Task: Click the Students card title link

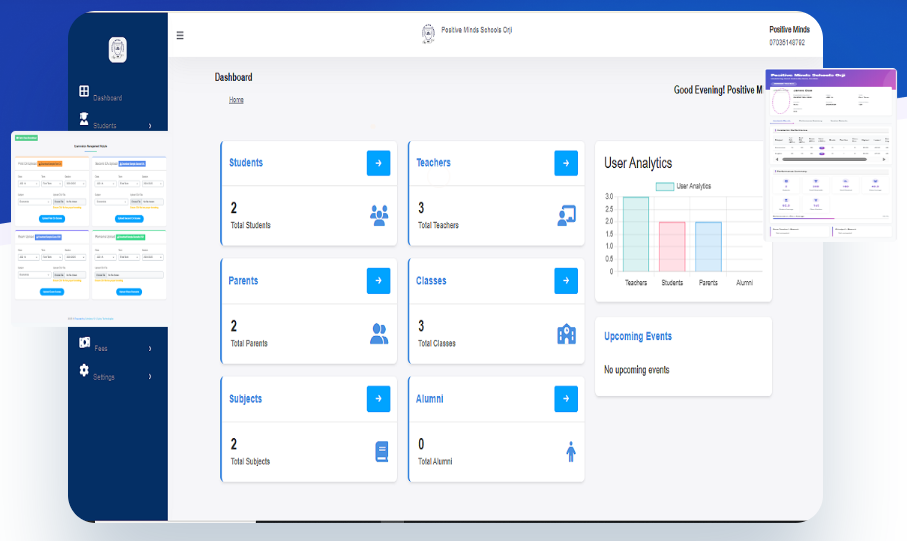Action: (x=246, y=163)
